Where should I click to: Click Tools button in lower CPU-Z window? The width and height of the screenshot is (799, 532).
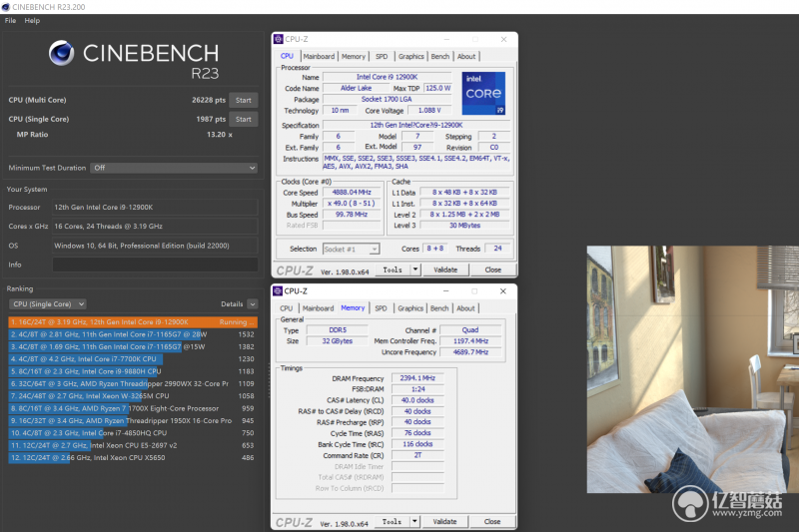pyautogui.click(x=392, y=522)
